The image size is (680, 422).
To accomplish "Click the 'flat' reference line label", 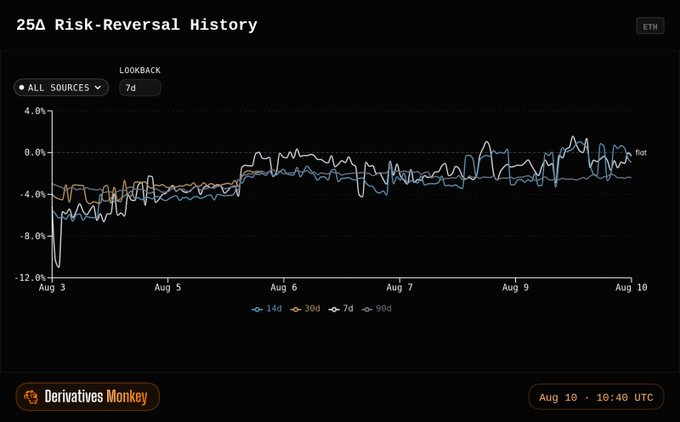I will pos(641,153).
